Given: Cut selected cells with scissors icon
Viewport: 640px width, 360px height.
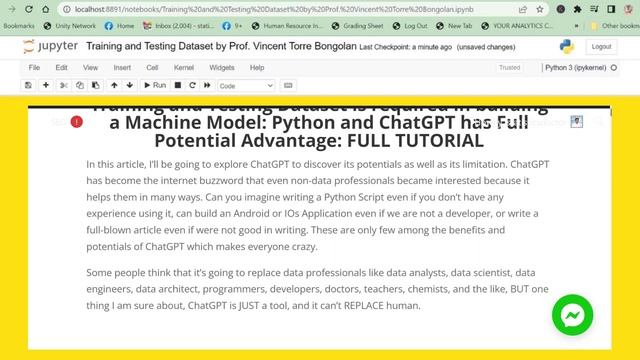Looking at the screenshot, I should click(64, 85).
